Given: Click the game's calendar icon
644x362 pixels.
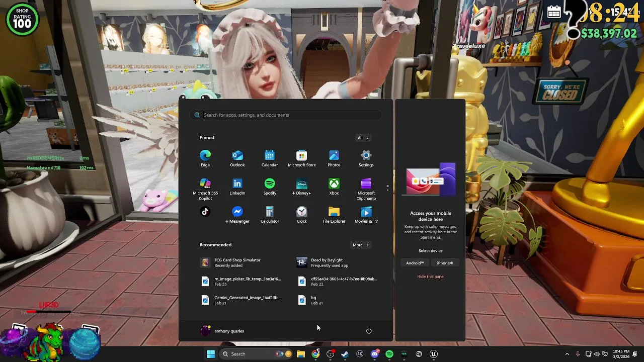Looking at the screenshot, I should click(554, 12).
